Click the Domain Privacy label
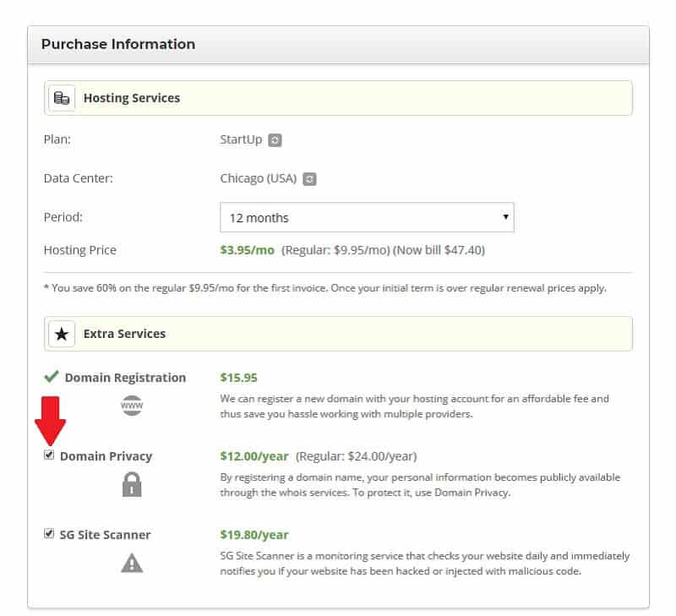676x616 pixels. [x=106, y=456]
